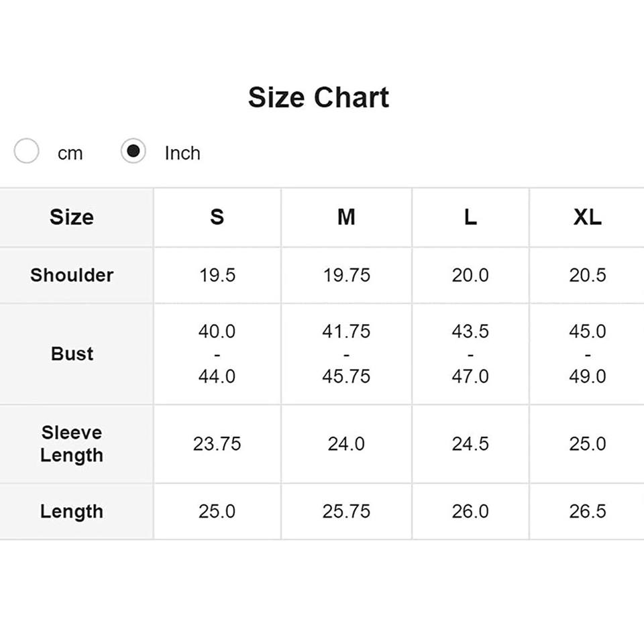Click the Size Chart heading

point(319,98)
